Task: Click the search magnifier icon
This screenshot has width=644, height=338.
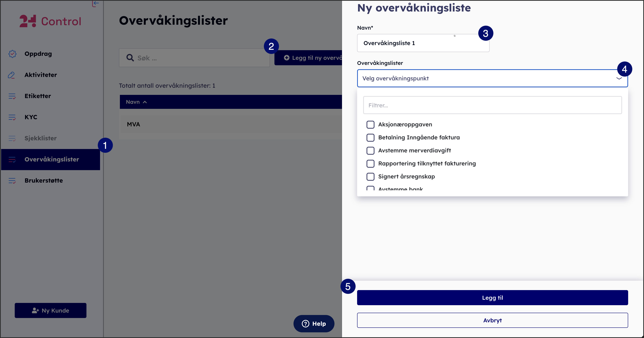Action: click(x=130, y=58)
